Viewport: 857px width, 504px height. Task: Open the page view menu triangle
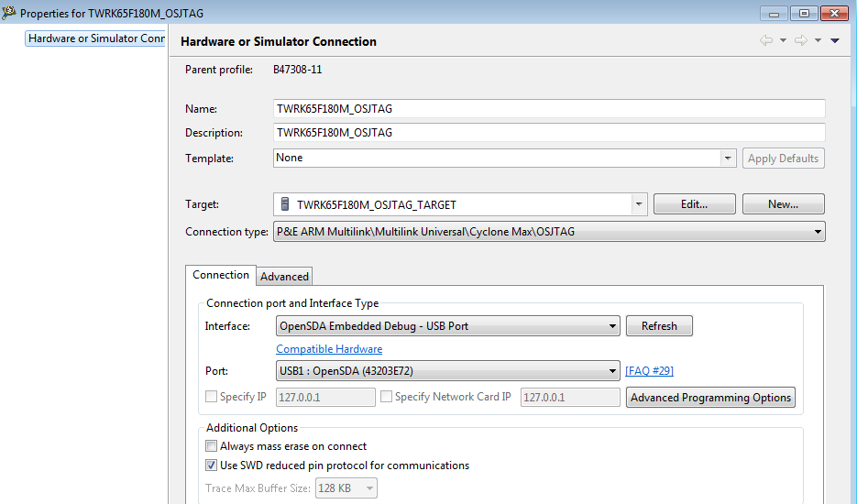coord(835,40)
